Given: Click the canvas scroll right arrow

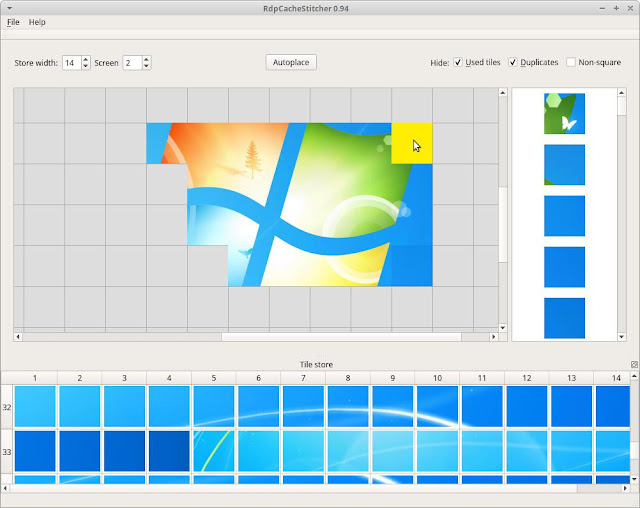Looking at the screenshot, I should pyautogui.click(x=493, y=337).
